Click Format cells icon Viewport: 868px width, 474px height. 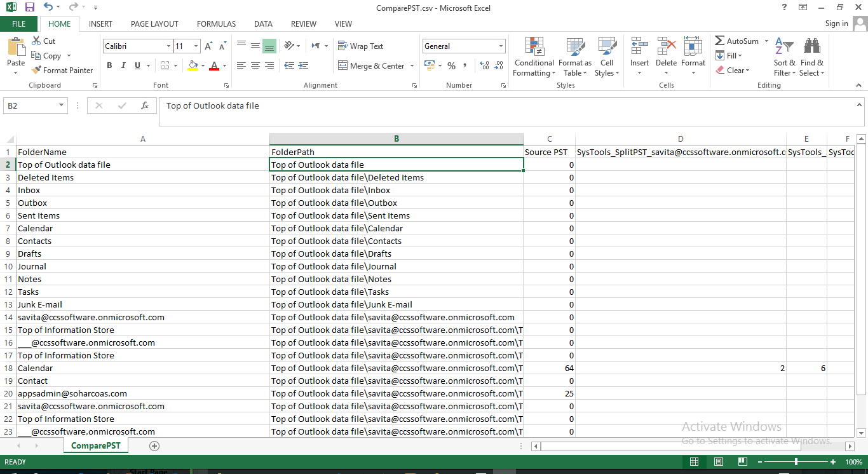pyautogui.click(x=693, y=48)
